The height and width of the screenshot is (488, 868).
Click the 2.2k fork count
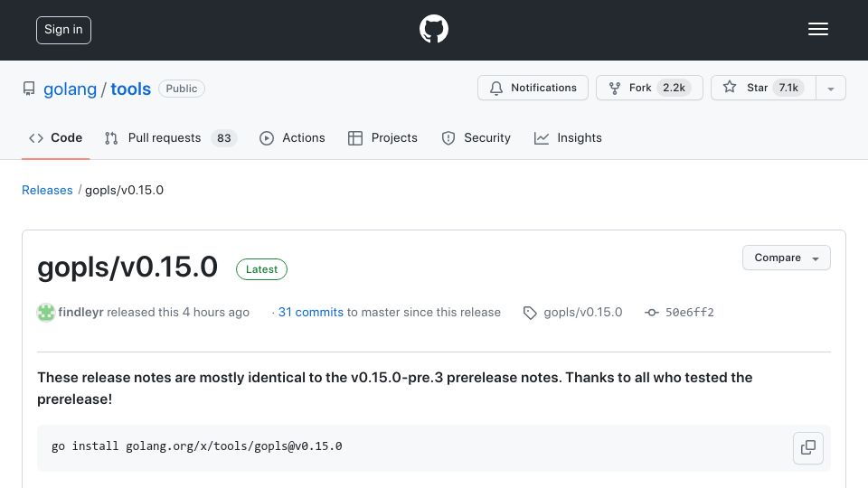click(x=674, y=88)
